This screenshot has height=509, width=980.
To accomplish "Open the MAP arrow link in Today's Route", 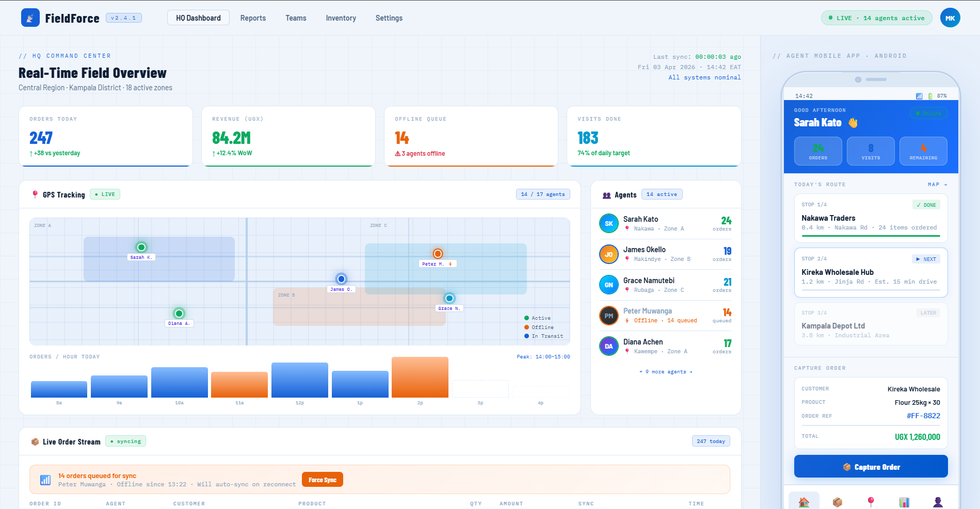I will pyautogui.click(x=937, y=185).
